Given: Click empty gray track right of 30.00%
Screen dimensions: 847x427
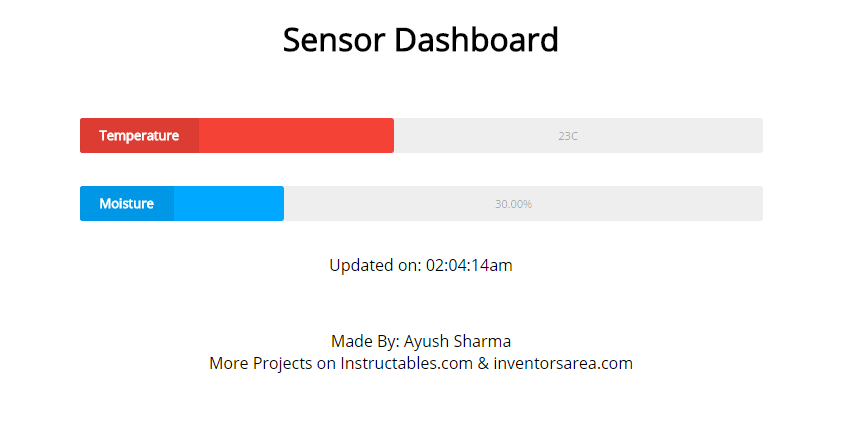Looking at the screenshot, I should 660,204.
